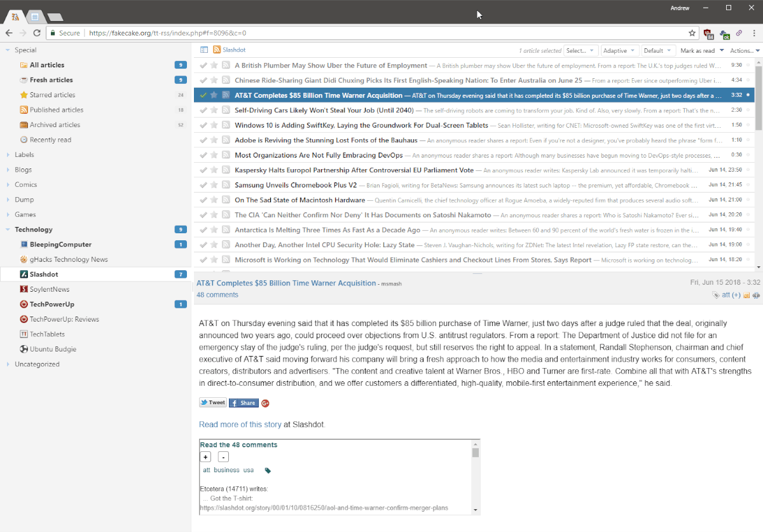The width and height of the screenshot is (763, 532).
Task: Click the business tag link in the comments box
Action: 226,470
